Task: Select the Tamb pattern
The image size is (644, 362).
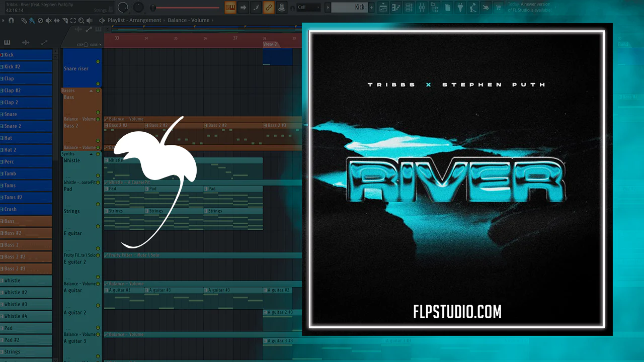Action: pyautogui.click(x=26, y=173)
